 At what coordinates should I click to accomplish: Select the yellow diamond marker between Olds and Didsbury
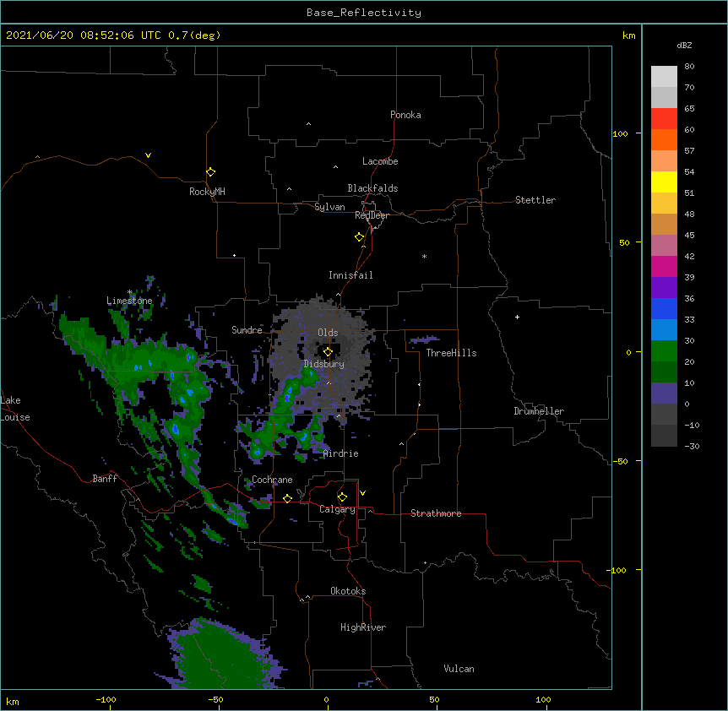pos(328,352)
